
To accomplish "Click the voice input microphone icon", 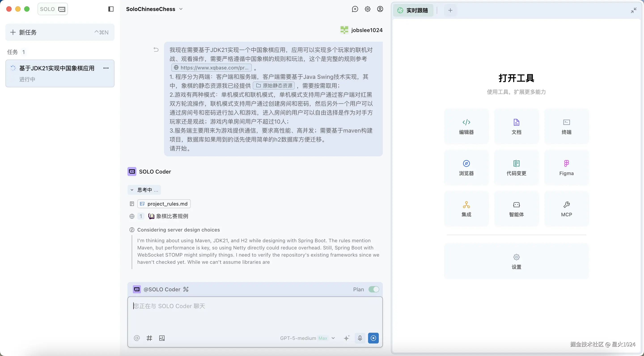I will coord(360,338).
